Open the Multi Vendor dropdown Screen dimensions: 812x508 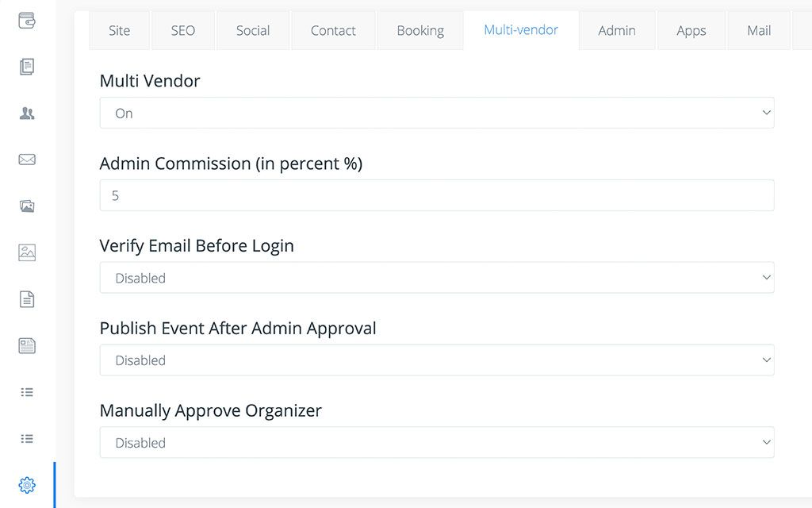(437, 113)
